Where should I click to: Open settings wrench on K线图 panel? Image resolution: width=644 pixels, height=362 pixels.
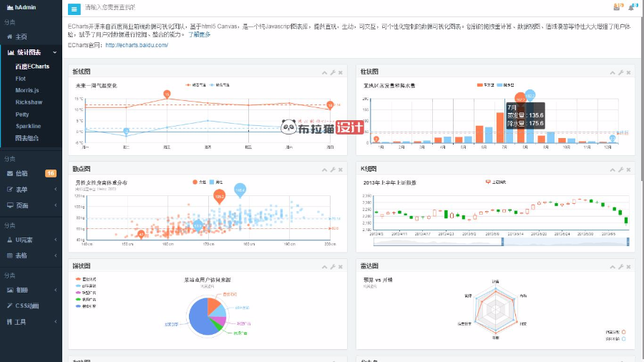tap(620, 170)
